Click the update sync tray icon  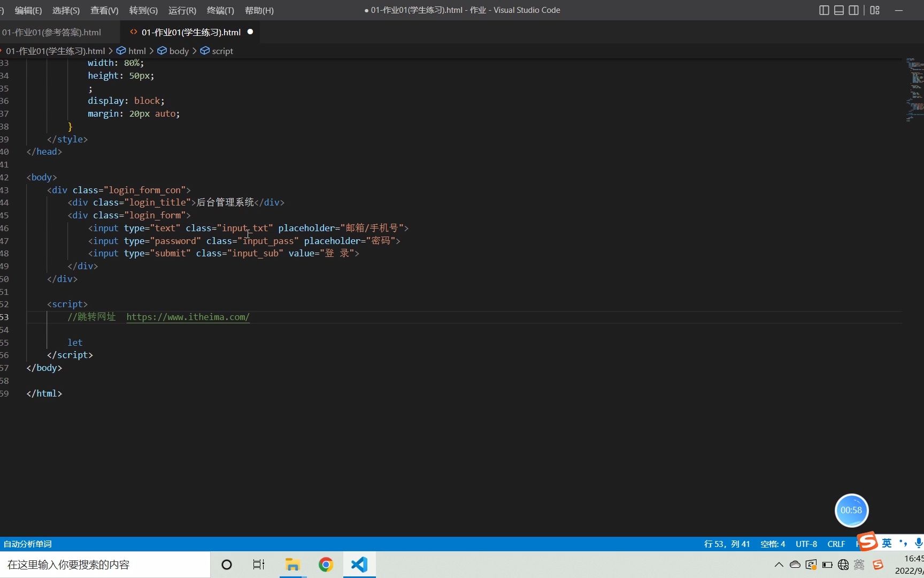(811, 565)
